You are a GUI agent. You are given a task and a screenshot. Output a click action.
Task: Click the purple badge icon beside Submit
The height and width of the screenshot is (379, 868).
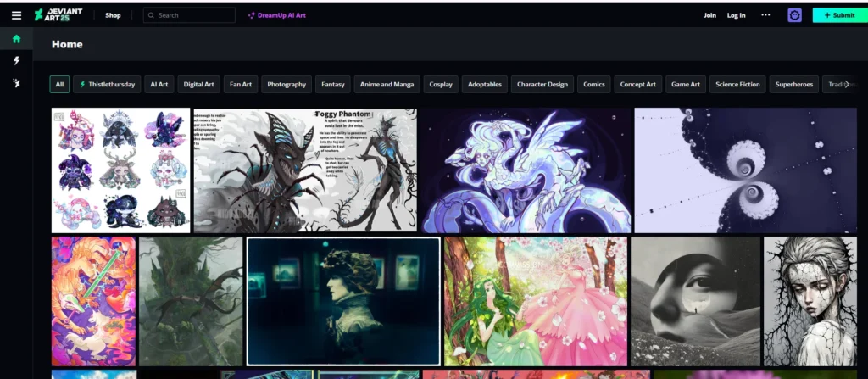coord(794,15)
